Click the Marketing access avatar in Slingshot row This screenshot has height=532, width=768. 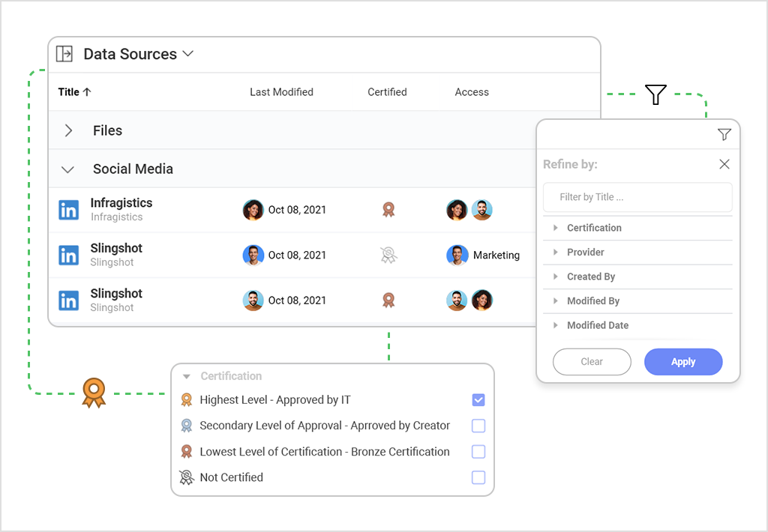(x=457, y=255)
